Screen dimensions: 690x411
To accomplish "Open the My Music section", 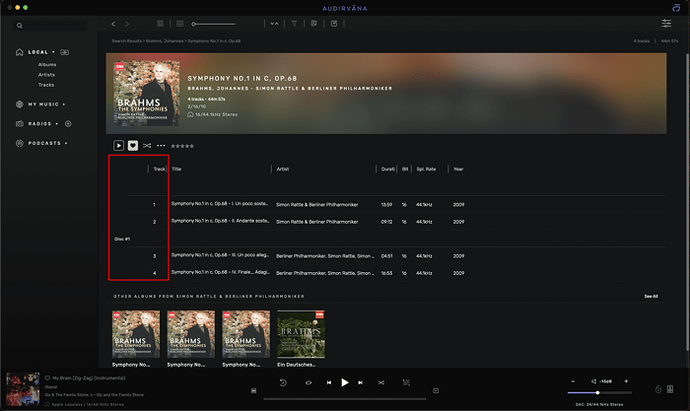I will click(43, 104).
